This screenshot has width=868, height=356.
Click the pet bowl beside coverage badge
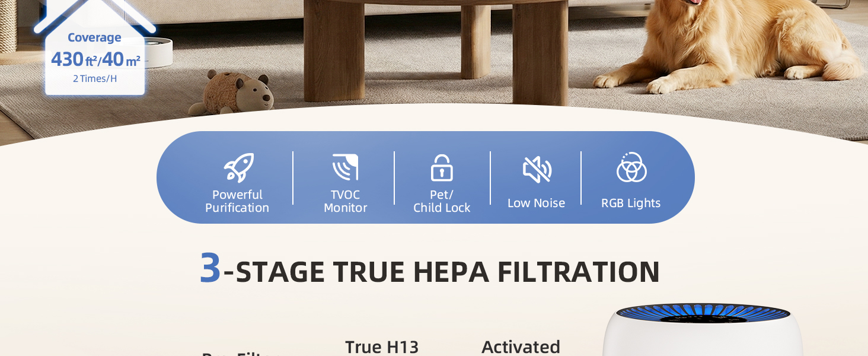coord(158,52)
